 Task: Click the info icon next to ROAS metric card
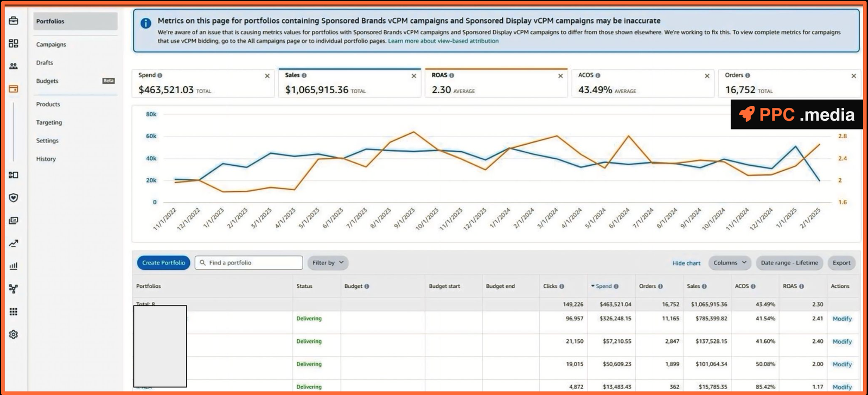[x=452, y=75]
